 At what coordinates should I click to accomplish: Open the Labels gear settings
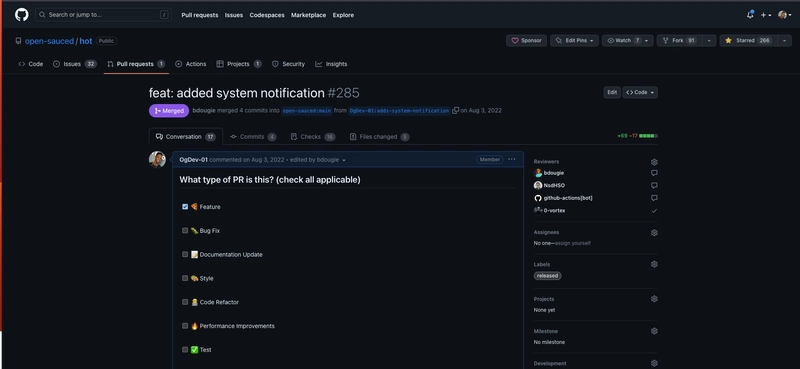(654, 264)
